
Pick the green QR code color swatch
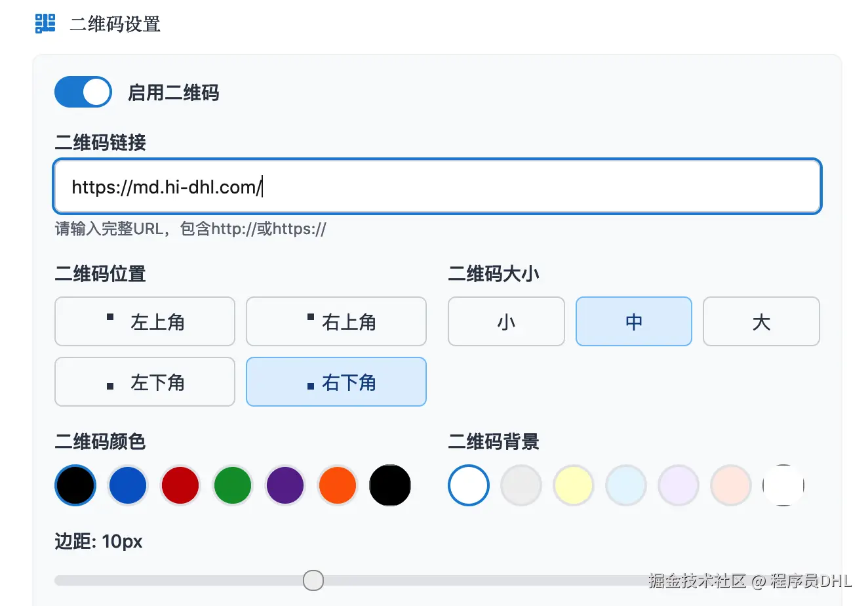(233, 485)
